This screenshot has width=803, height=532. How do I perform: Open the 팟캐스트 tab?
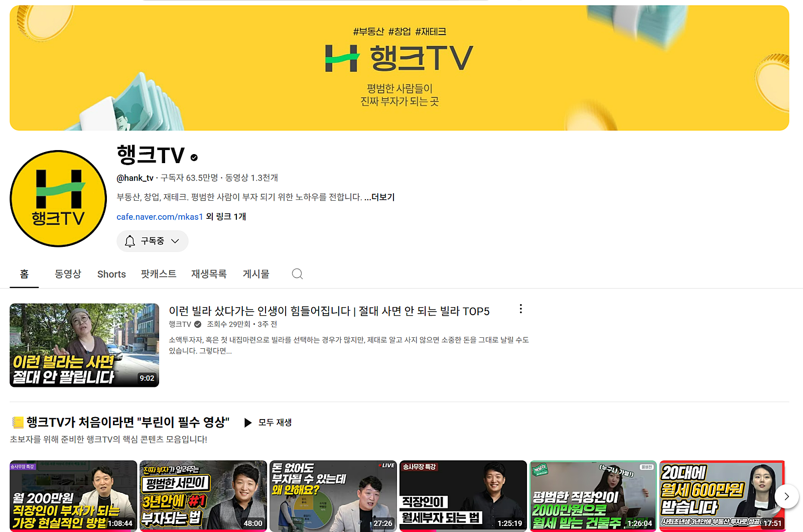(x=159, y=274)
